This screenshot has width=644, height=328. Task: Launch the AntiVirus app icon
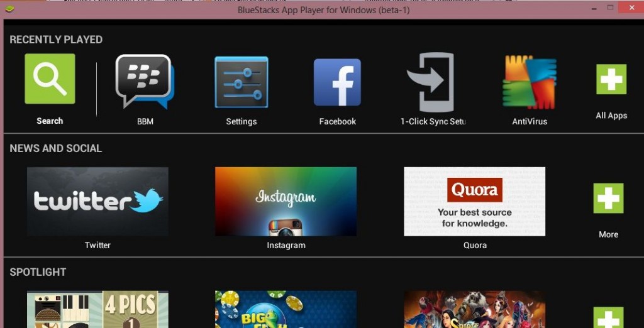pos(529,82)
